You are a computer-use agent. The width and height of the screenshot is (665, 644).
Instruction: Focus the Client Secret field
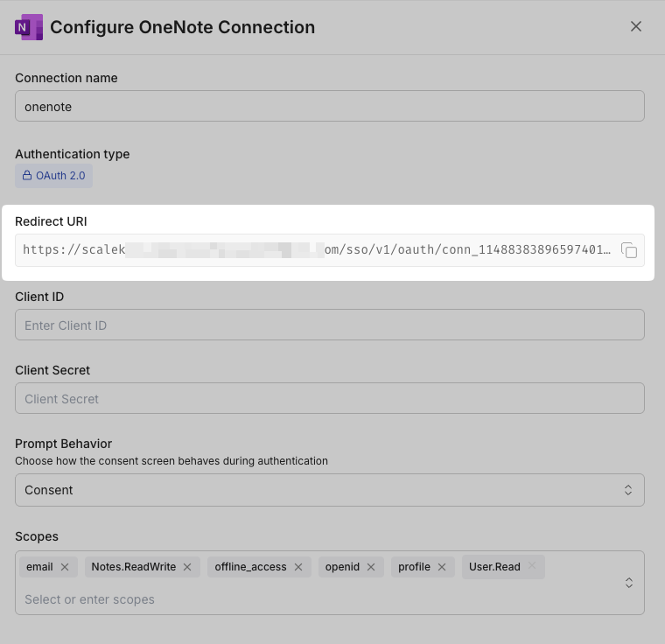coord(330,399)
